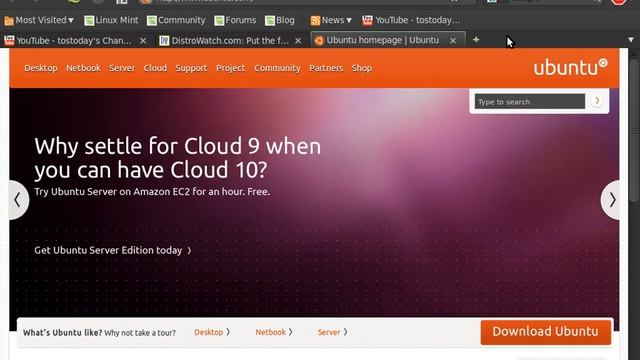The image size is (640, 360).
Task: Follow Get Ubuntu Server Edition today link
Action: click(x=113, y=250)
